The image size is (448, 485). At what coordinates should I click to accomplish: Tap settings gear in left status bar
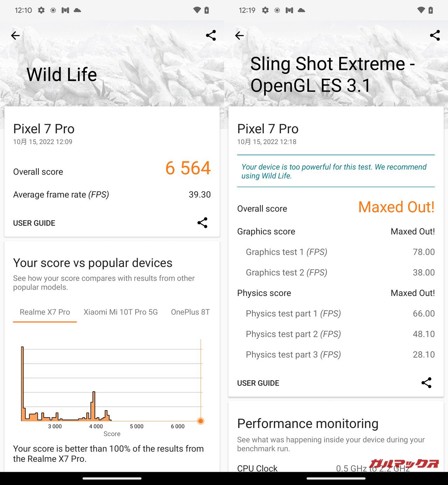[x=41, y=10]
